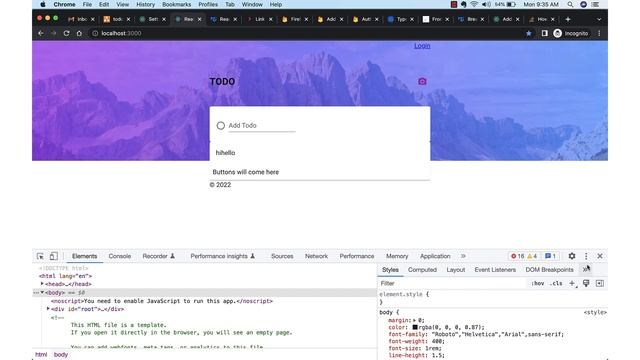Open the History menu
The width and height of the screenshot is (640, 360).
(x=145, y=4)
